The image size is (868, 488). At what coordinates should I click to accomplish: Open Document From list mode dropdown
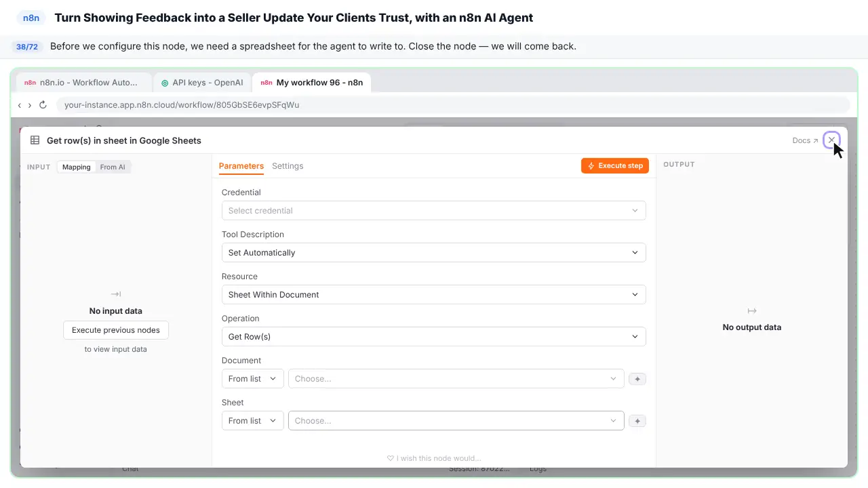[252, 379]
